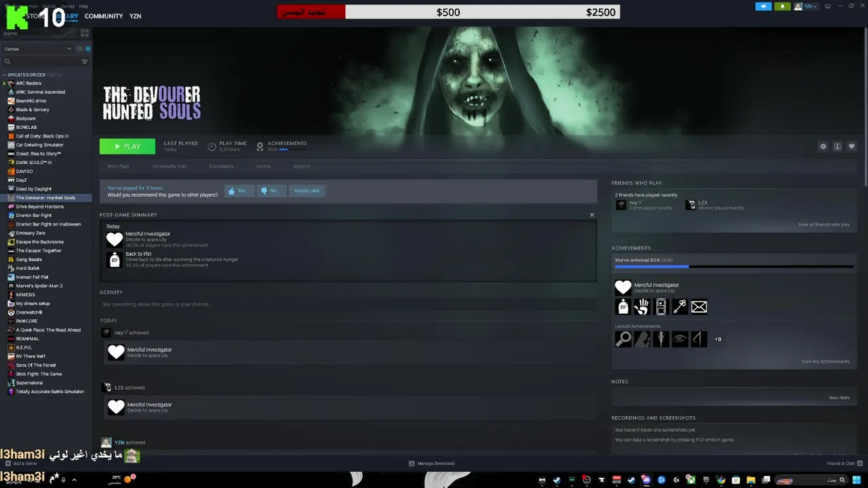Image resolution: width=868 pixels, height=488 pixels.
Task: Open Manage Downloads at bottom
Action: pos(432,464)
